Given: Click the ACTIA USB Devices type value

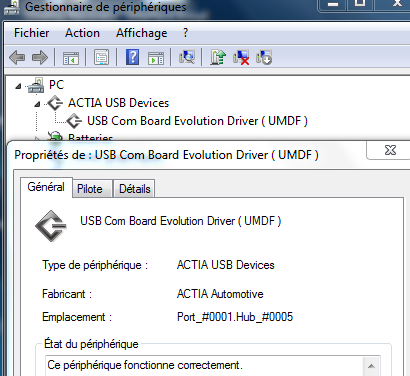Looking at the screenshot, I should coord(226,265).
